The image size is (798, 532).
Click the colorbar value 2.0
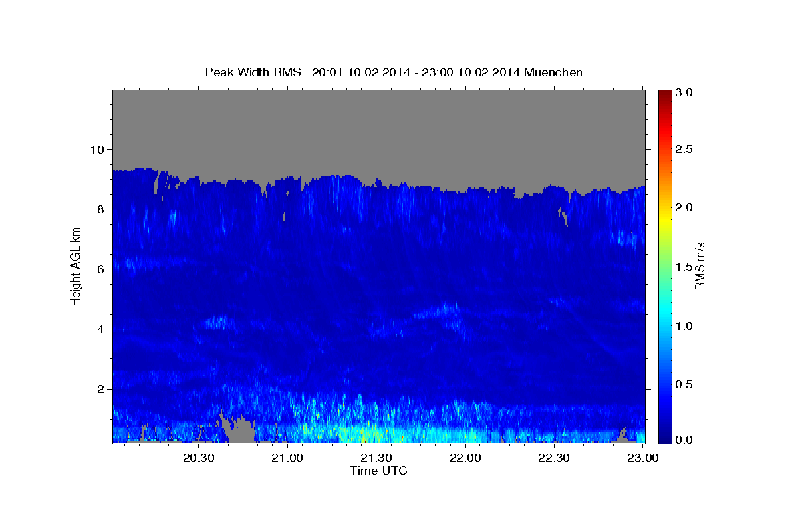click(684, 208)
